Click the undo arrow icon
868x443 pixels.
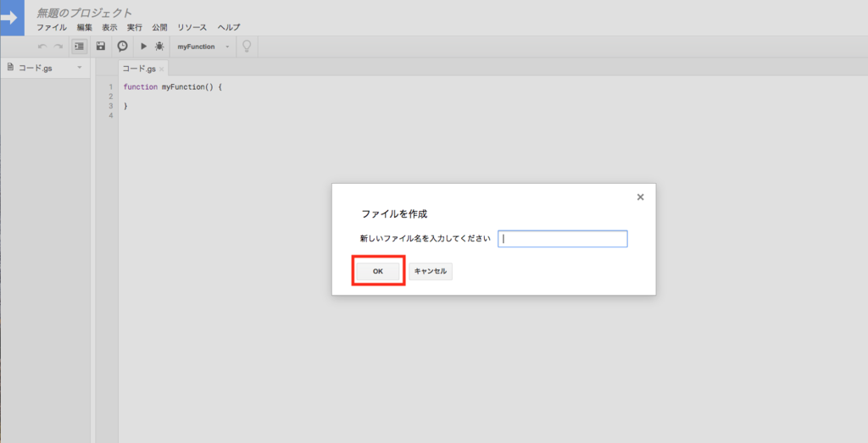pos(42,47)
